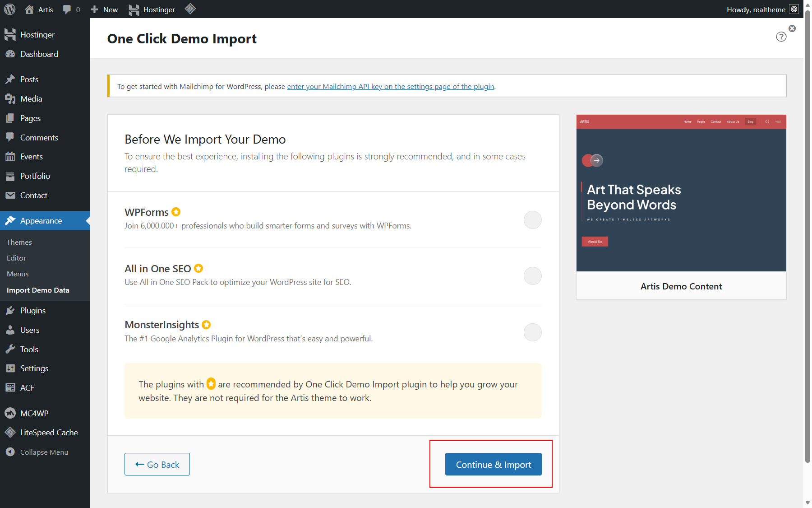The height and width of the screenshot is (508, 812).
Task: Open the help question mark icon
Action: pyautogui.click(x=781, y=37)
